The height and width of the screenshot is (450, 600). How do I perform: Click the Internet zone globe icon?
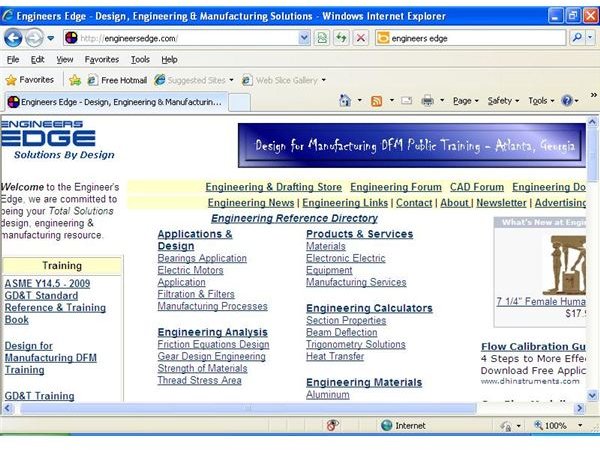coord(386,425)
